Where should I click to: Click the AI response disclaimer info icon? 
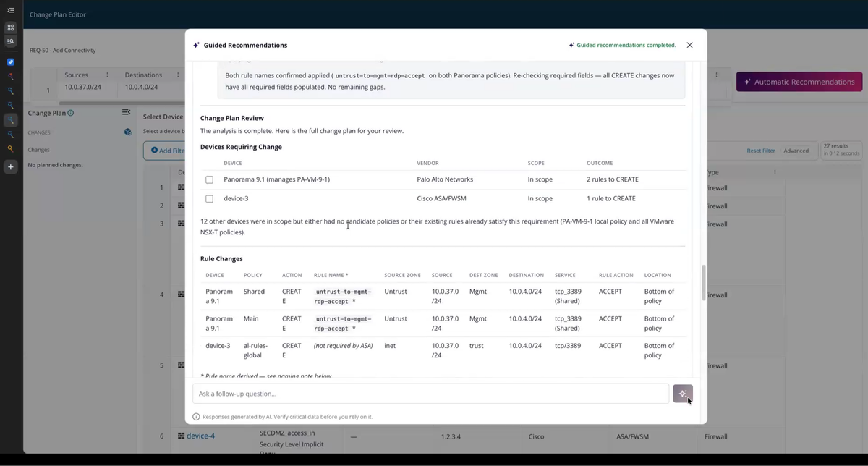196,417
